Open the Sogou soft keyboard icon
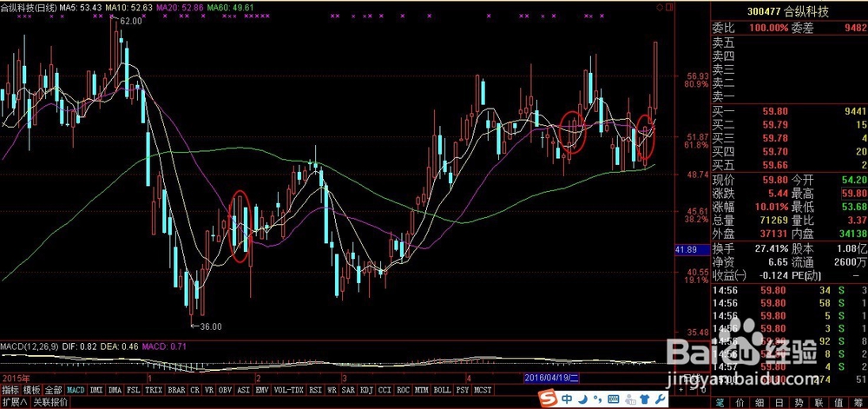The width and height of the screenshot is (868, 409). coord(614,399)
